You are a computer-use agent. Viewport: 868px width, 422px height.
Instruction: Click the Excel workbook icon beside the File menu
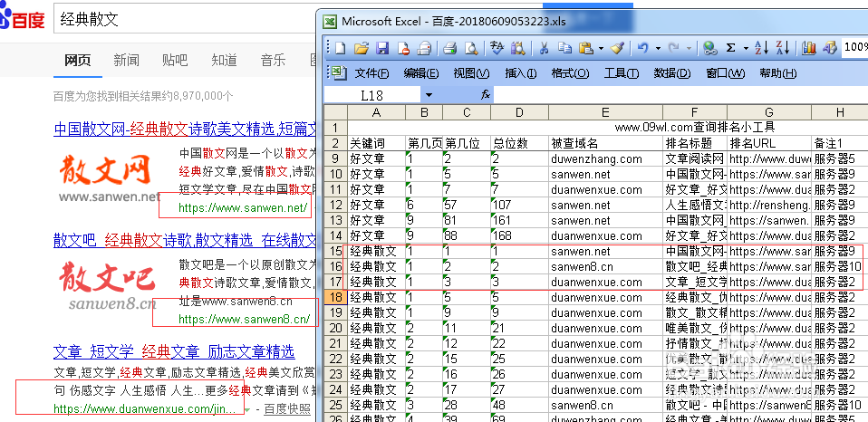coord(340,72)
